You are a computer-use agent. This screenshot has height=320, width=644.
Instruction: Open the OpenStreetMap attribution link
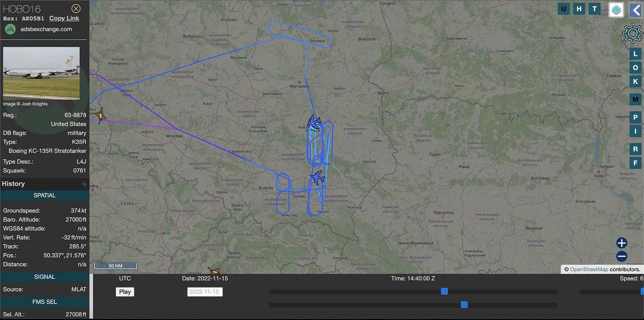[589, 269]
